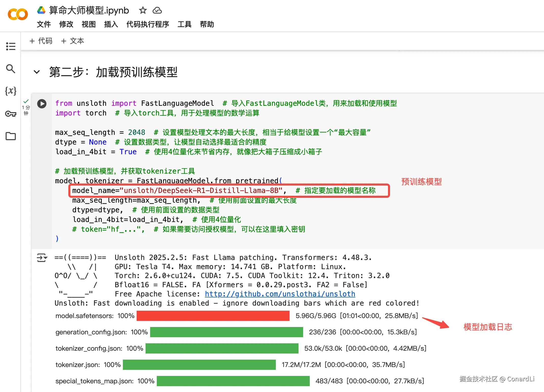This screenshot has height=392, width=544.
Task: Open the variables {x} panel icon
Action: tap(11, 91)
